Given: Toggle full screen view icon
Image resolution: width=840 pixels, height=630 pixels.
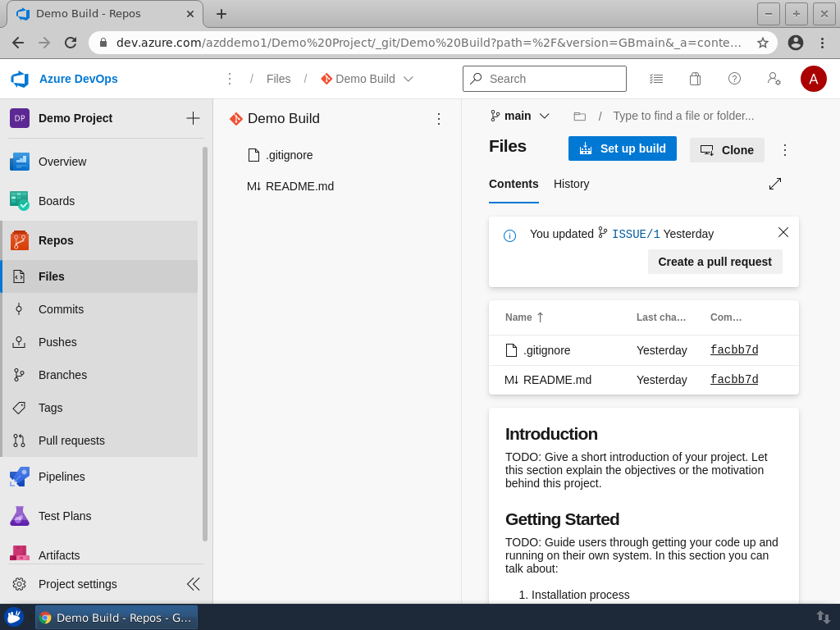Looking at the screenshot, I should coord(775,184).
